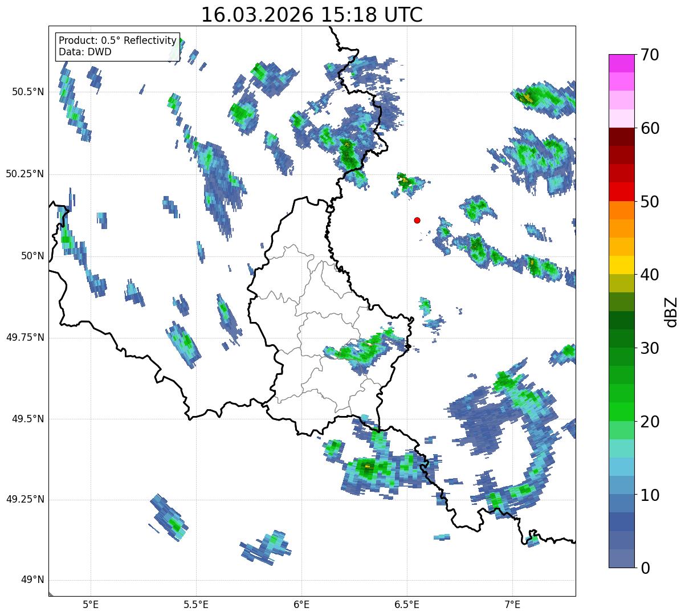Click the 50°N latitude label
Image resolution: width=685 pixels, height=616 pixels.
[x=32, y=256]
